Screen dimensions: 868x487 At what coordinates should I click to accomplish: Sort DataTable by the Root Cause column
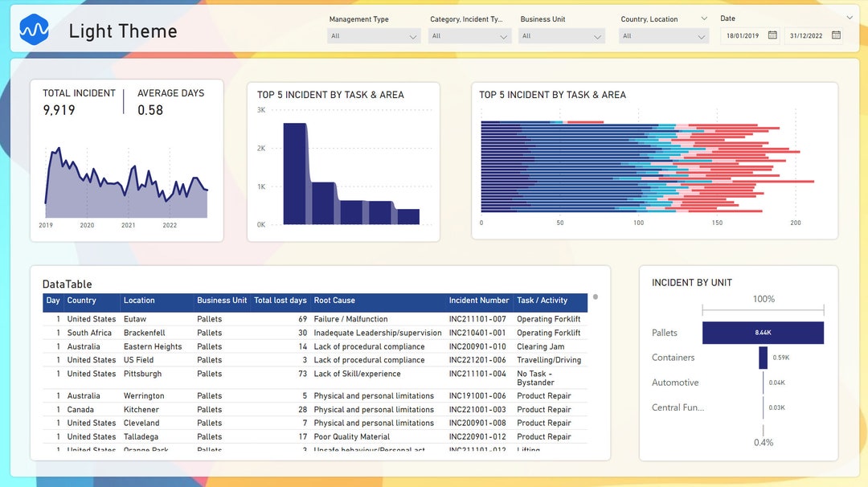coord(334,301)
